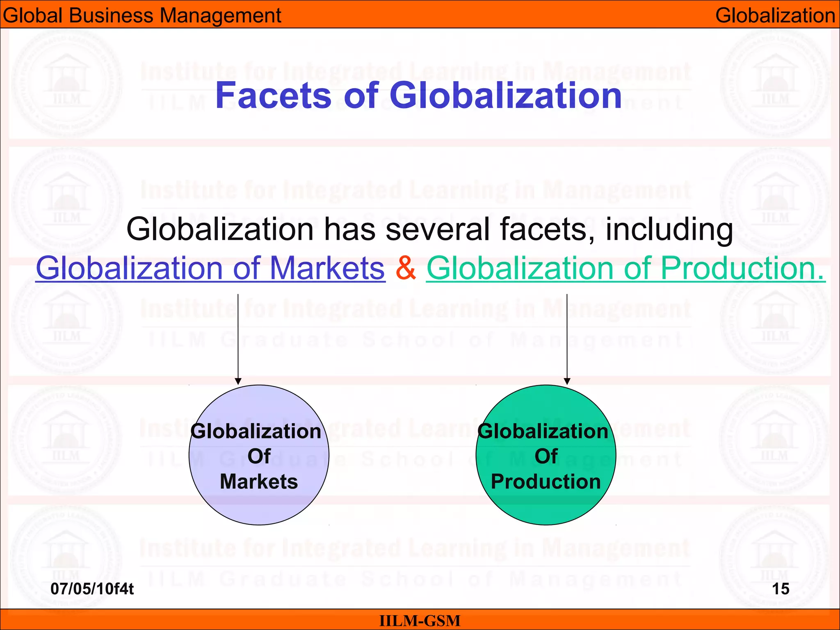Screen dimensions: 840x630
Task: Click the Globalization header label
Action: [x=775, y=15]
